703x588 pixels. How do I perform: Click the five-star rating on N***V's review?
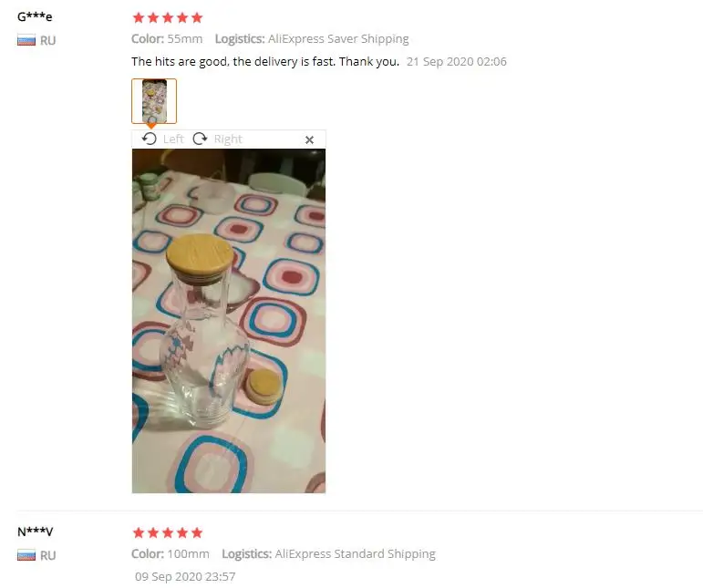(168, 533)
